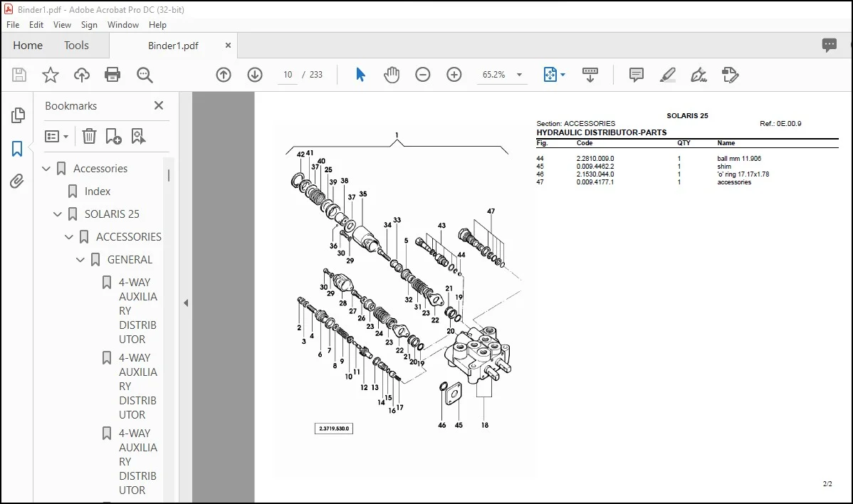Collapse the navigation pane arrow

(x=186, y=303)
